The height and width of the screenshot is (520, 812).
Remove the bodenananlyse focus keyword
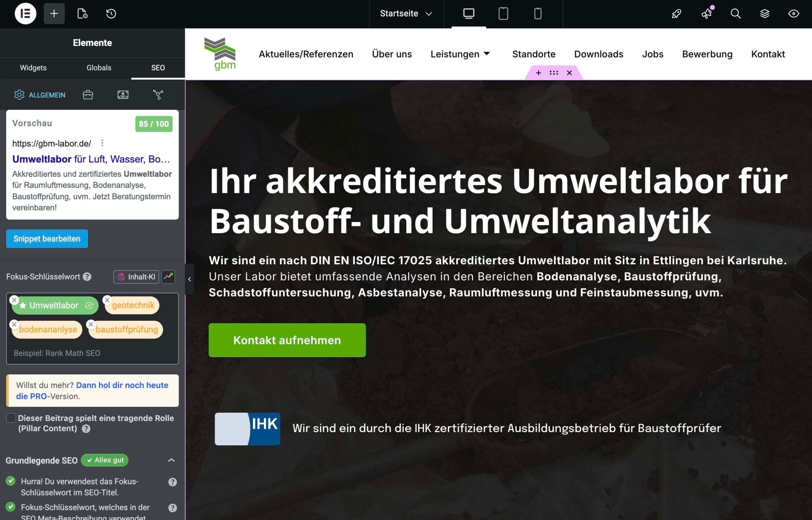[x=15, y=324]
